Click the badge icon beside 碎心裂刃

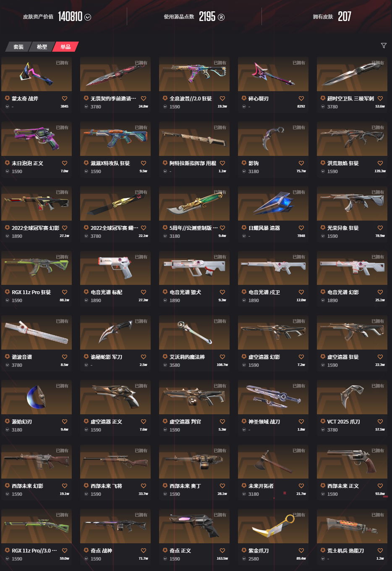coord(244,98)
